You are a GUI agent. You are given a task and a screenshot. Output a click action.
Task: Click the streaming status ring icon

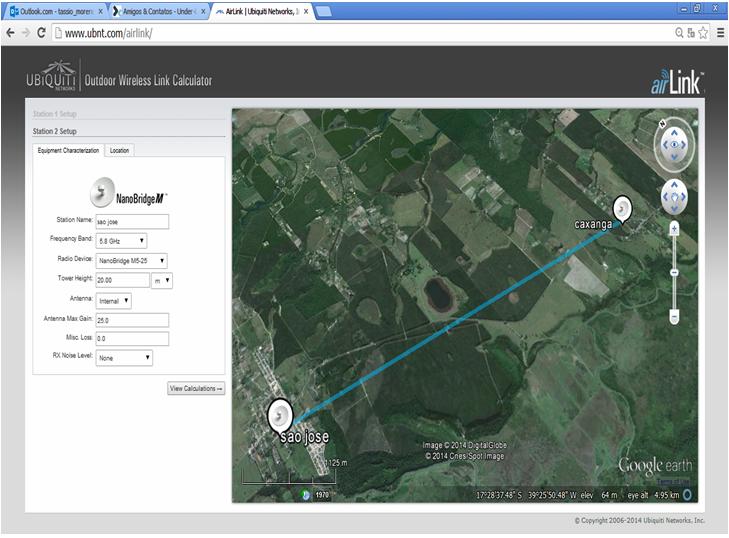(688, 495)
